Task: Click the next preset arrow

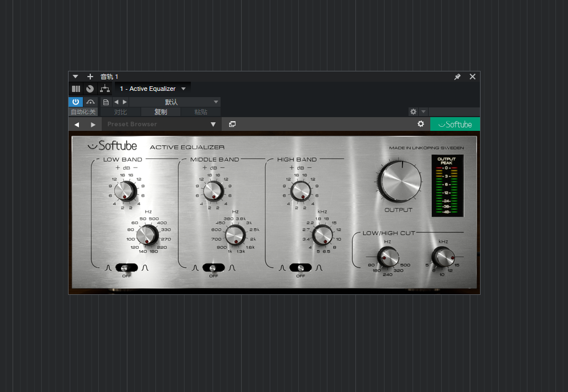Action: coord(124,101)
